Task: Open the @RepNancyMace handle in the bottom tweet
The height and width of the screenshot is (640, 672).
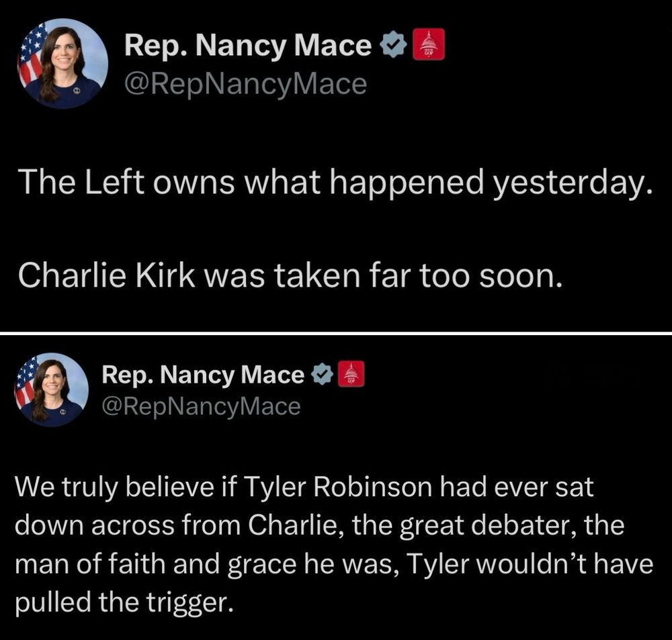Action: pyautogui.click(x=201, y=406)
